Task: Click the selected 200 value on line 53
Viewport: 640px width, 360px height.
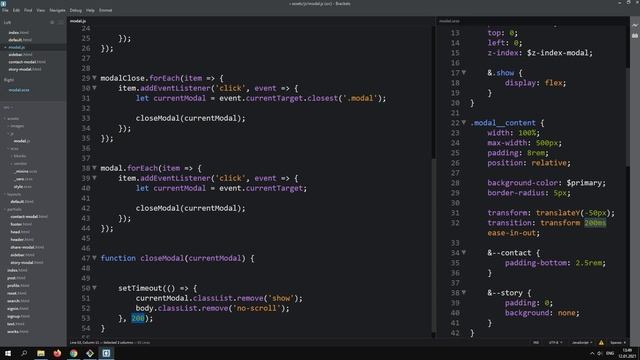Action: [138, 318]
